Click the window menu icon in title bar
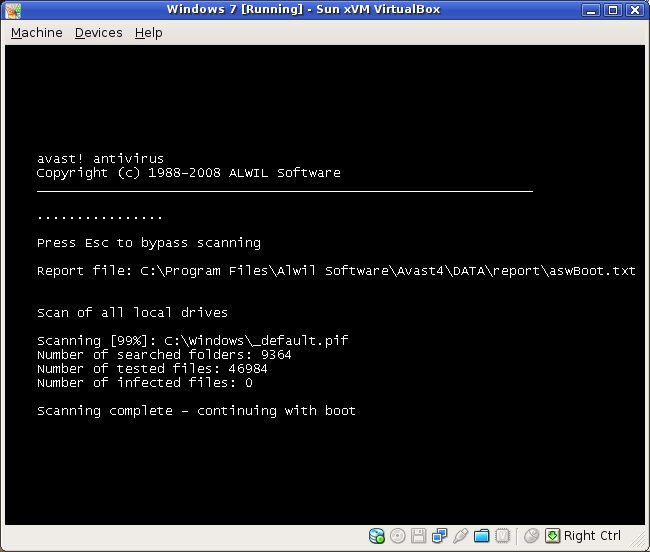Viewport: 650px width, 552px height. point(12,10)
